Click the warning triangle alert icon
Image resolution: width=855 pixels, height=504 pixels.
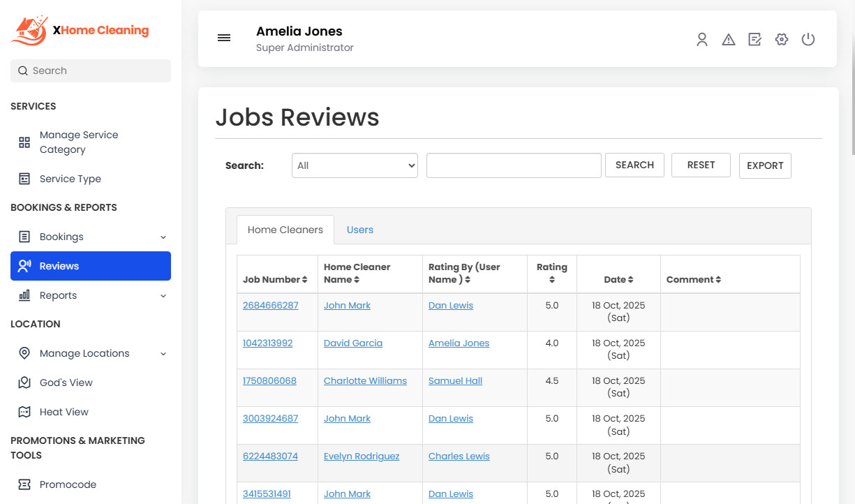pyautogui.click(x=728, y=40)
